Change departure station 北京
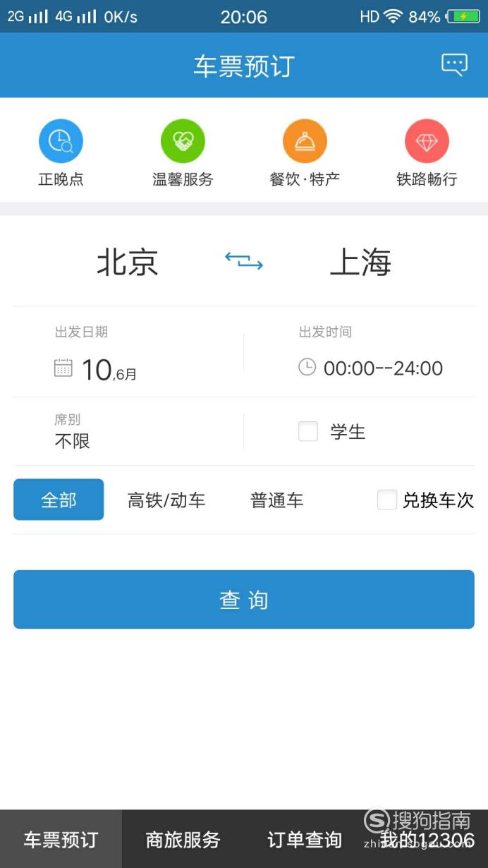Screen dimensions: 488x868 pyautogui.click(x=128, y=262)
